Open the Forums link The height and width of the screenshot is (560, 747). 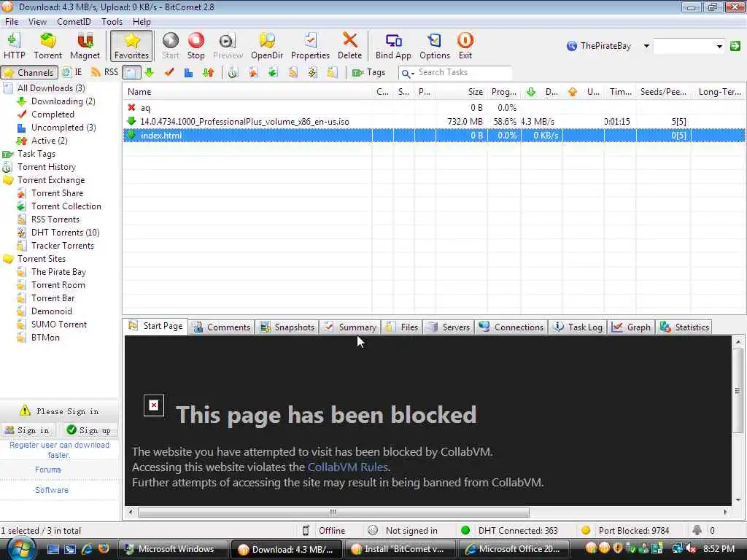(x=48, y=470)
